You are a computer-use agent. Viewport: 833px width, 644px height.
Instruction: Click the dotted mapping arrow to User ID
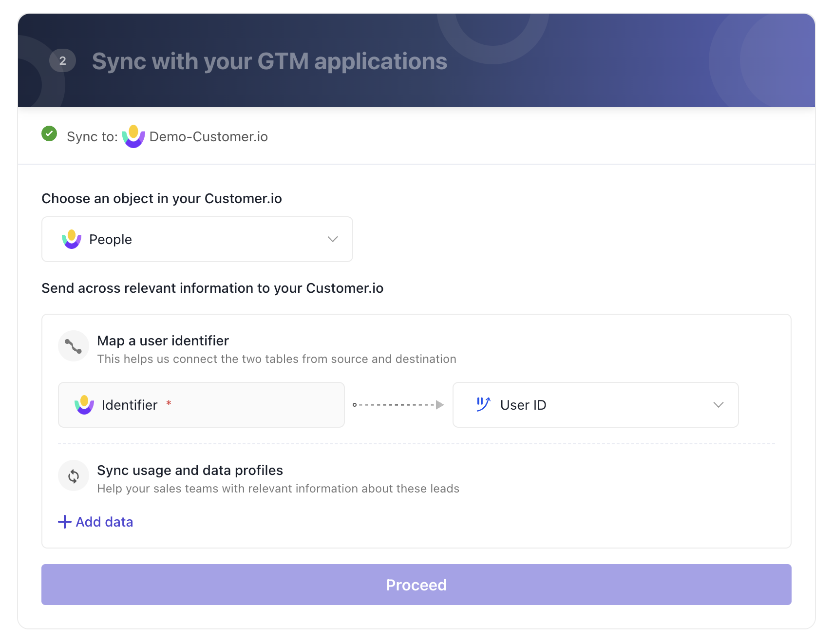(x=398, y=405)
